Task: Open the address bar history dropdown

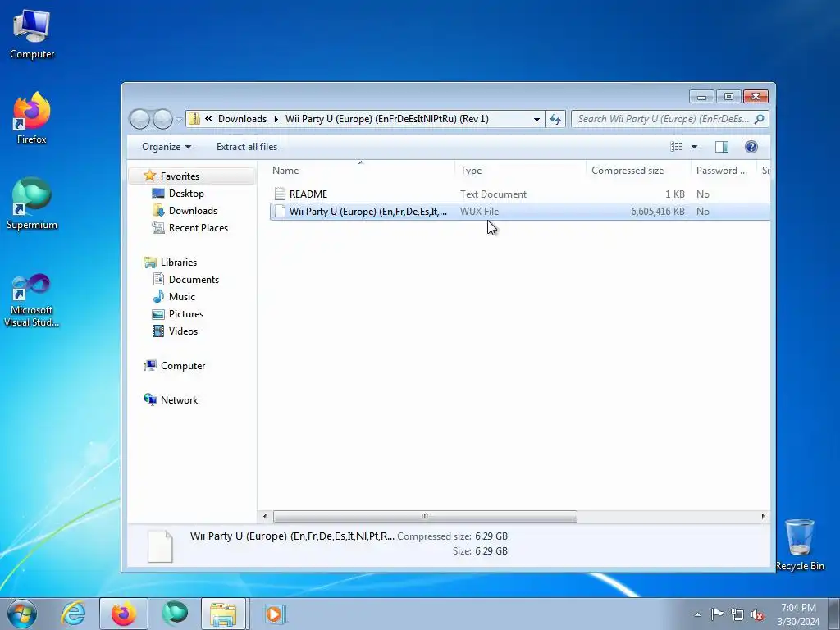Action: [536, 119]
